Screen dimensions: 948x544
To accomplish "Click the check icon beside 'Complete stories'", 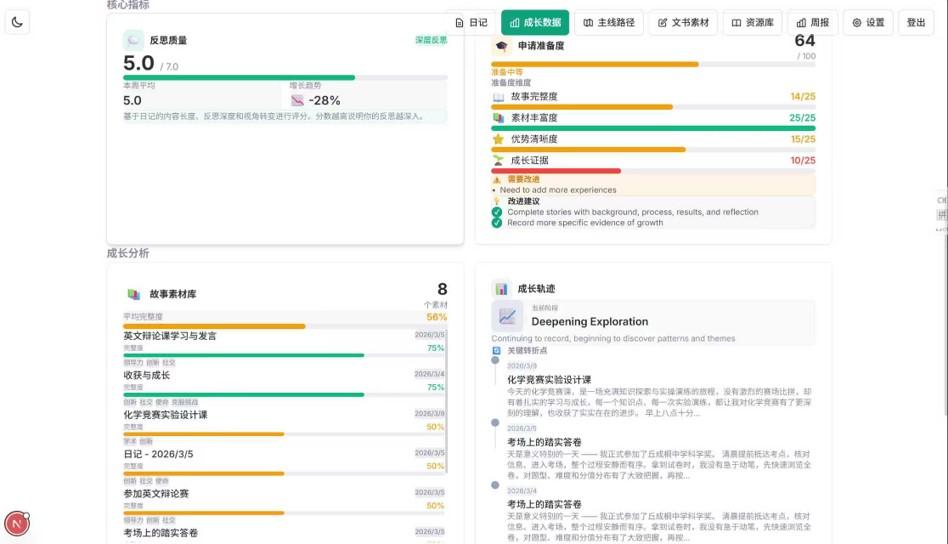I will coord(497,212).
